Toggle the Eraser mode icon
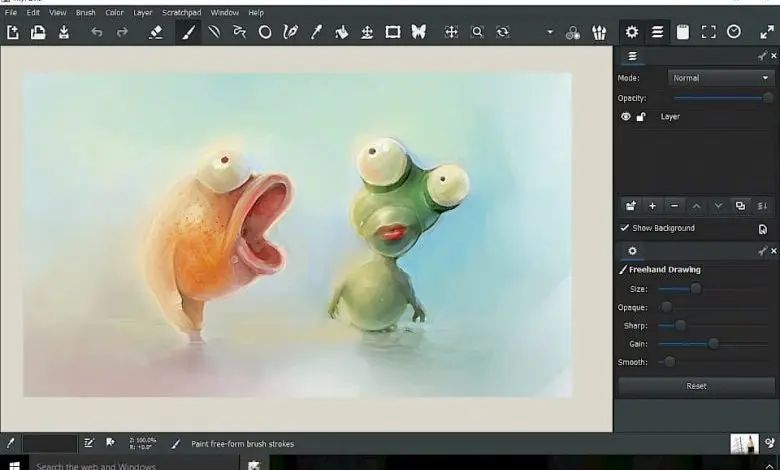Viewport: 780px width, 470px height. point(156,32)
